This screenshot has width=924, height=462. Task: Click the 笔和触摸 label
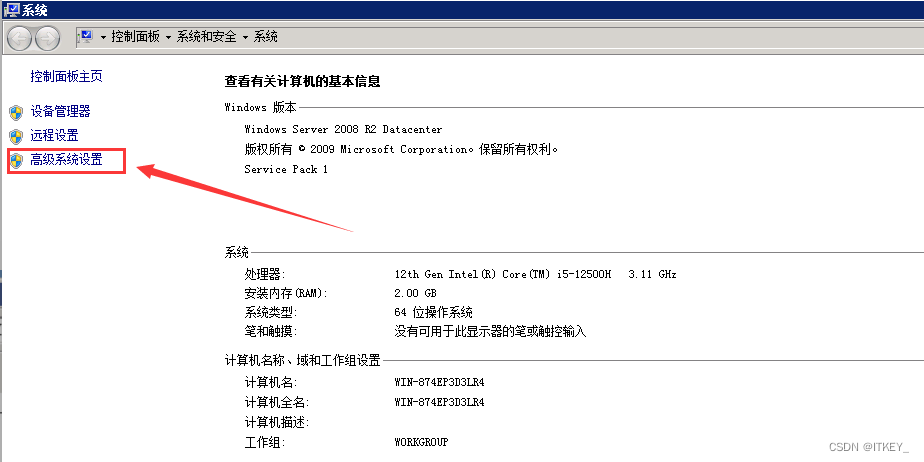coord(270,331)
